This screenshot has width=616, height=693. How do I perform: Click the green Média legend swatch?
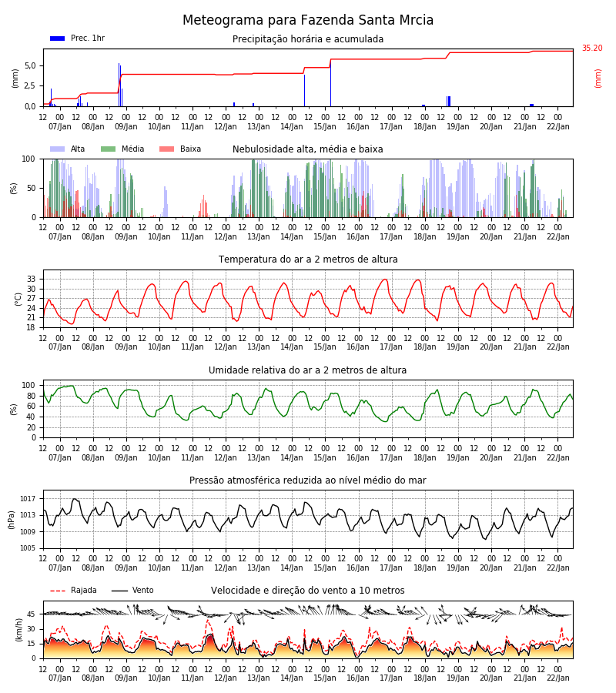pos(109,149)
